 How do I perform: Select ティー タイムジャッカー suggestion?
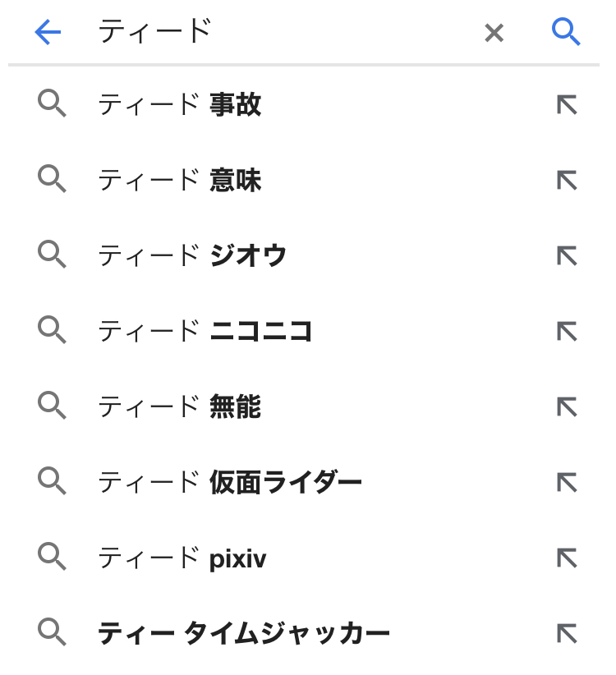244,633
